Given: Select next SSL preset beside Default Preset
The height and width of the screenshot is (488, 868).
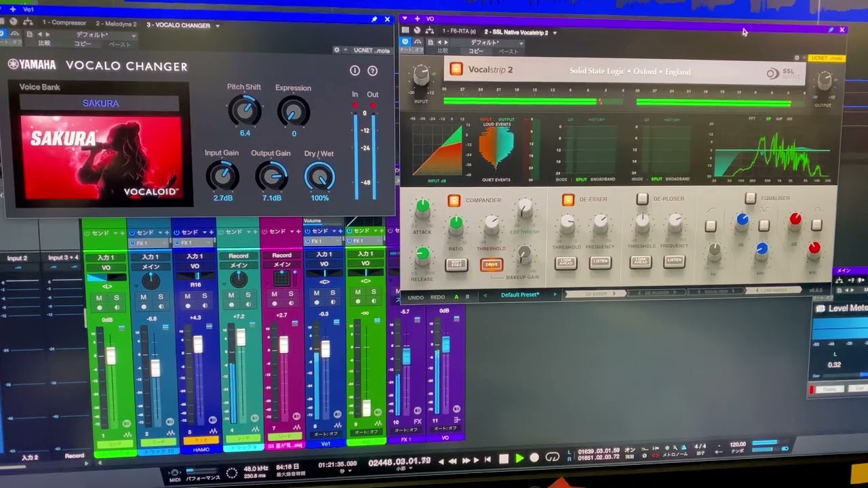Looking at the screenshot, I should [x=555, y=294].
